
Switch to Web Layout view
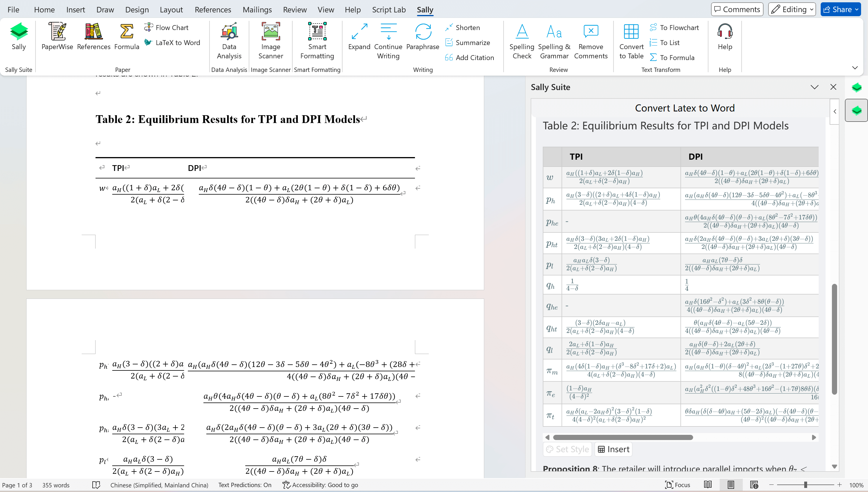(754, 485)
